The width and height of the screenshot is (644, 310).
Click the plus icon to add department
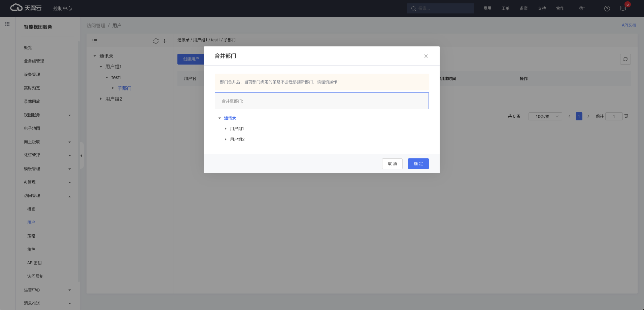point(165,41)
